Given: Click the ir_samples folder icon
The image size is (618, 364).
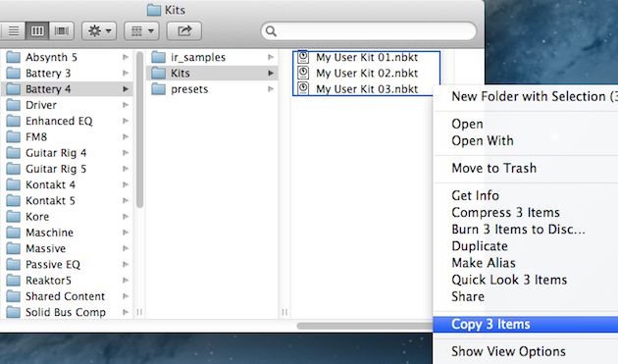Looking at the screenshot, I should coord(159,57).
